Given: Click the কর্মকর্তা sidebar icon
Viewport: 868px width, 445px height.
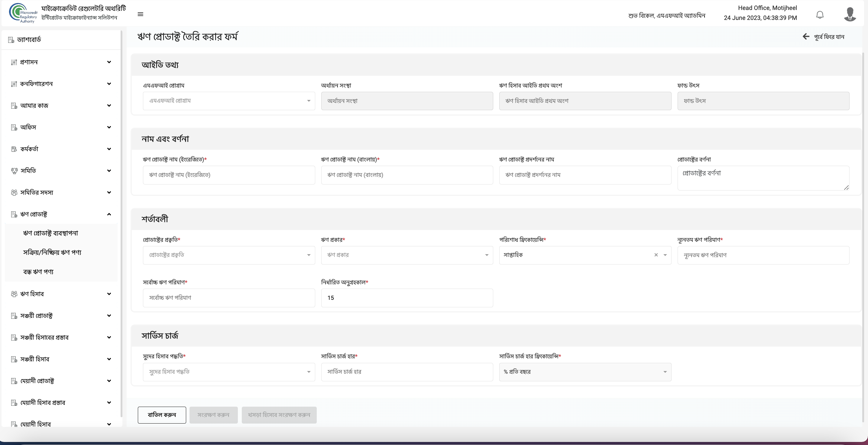Looking at the screenshot, I should [14, 149].
